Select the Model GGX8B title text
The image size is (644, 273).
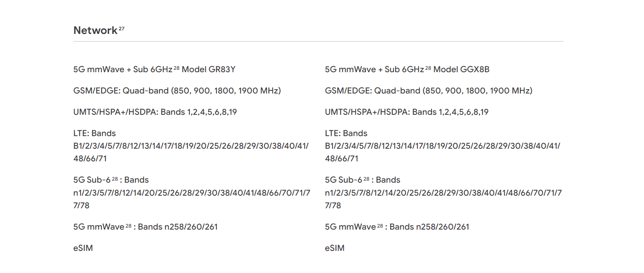(x=461, y=69)
